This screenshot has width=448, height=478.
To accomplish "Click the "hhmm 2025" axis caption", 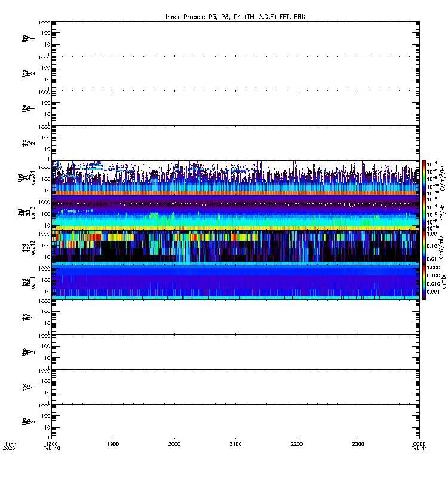I will point(10,446).
